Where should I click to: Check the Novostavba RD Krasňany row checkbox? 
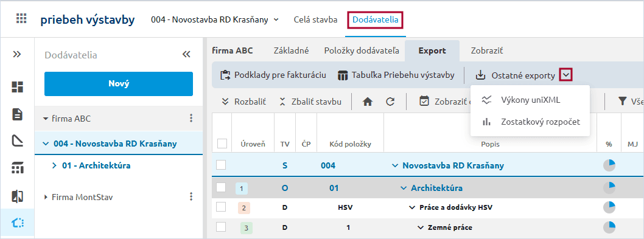[x=221, y=165]
